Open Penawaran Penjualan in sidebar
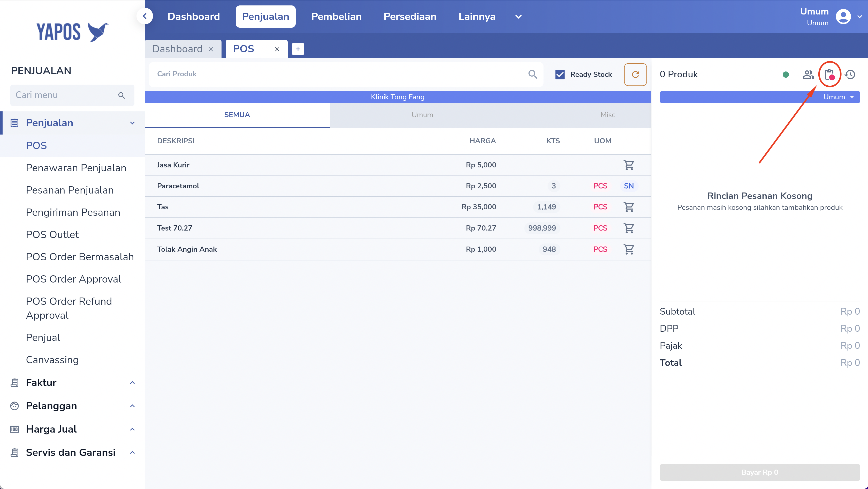868x489 pixels. [76, 168]
